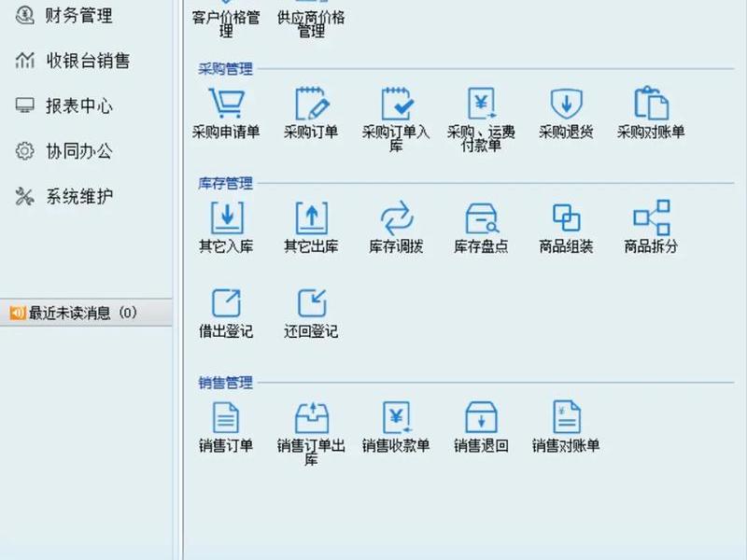Screen dimensions: 747x560
Task: Open 销售收款单 yen receipt icon
Action: pos(396,417)
